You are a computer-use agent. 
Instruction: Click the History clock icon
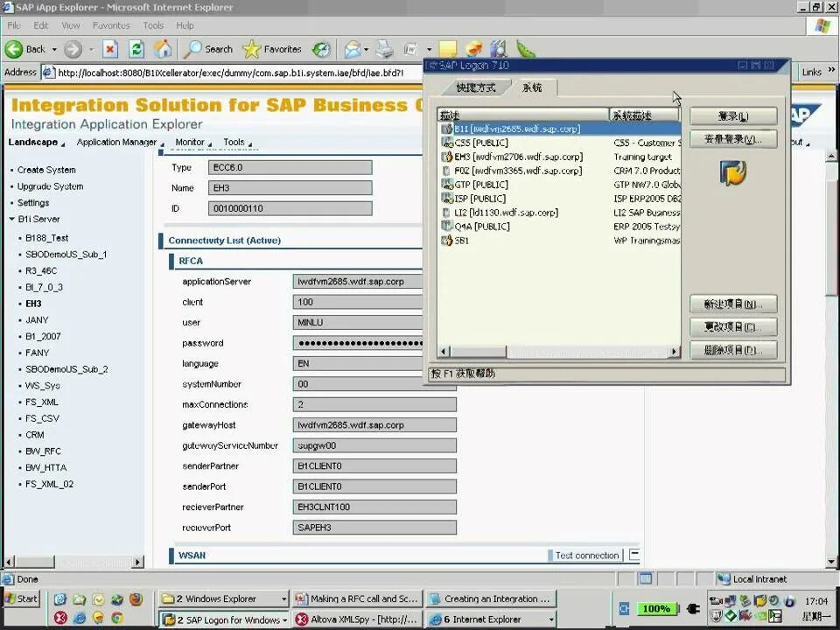[x=321, y=49]
